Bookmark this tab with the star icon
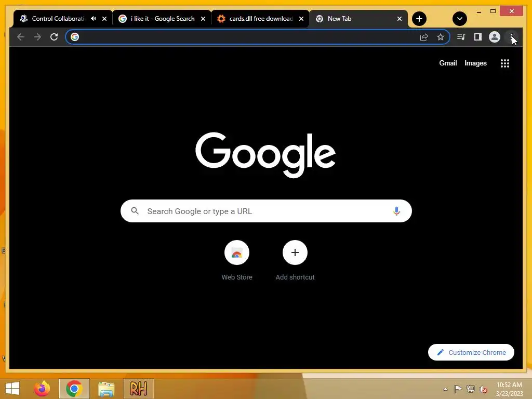This screenshot has width=532, height=399. tap(441, 37)
